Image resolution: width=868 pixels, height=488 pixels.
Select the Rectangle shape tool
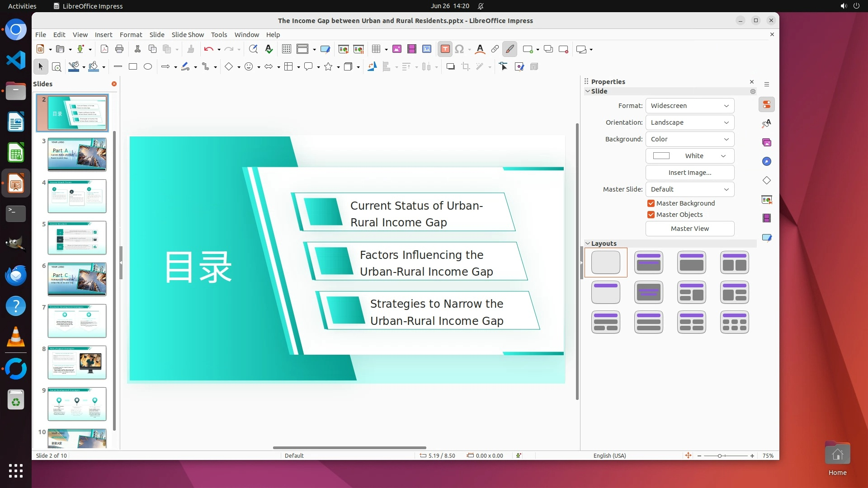pyautogui.click(x=133, y=67)
